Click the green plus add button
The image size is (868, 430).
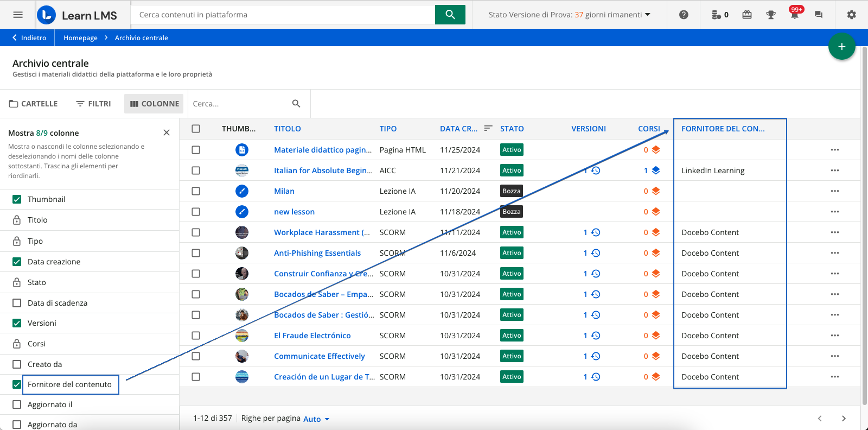(x=842, y=47)
